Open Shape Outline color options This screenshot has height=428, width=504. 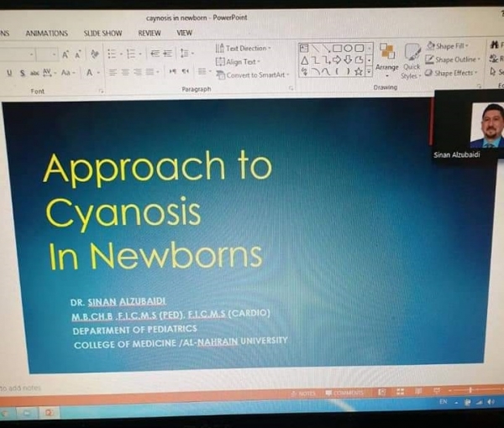pos(453,60)
